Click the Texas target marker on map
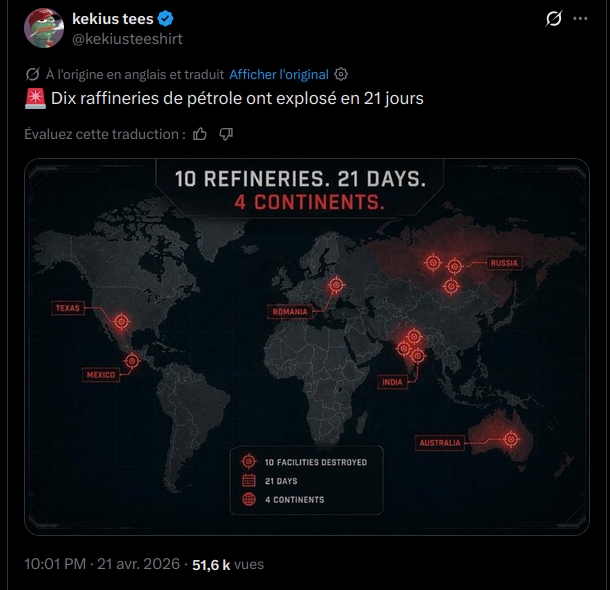 click(122, 322)
